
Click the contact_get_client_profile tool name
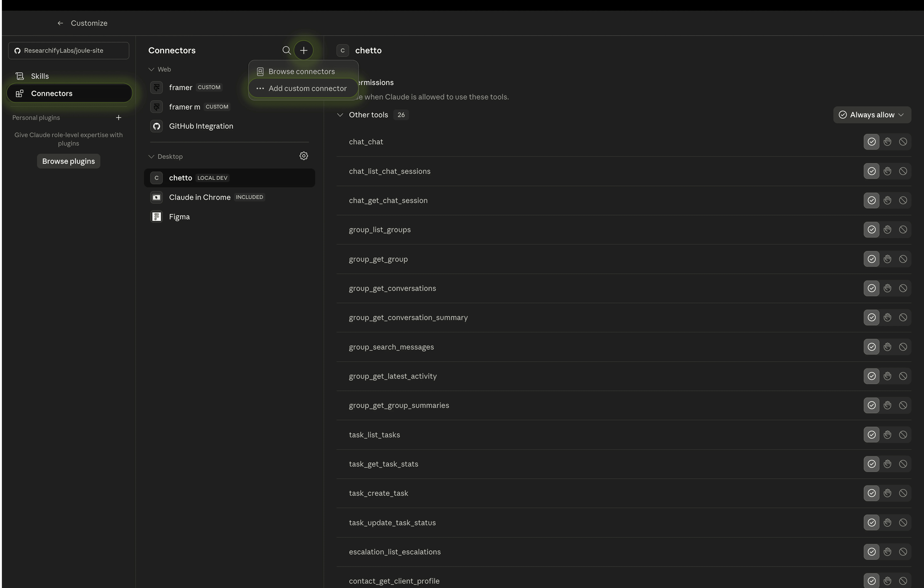tap(394, 581)
